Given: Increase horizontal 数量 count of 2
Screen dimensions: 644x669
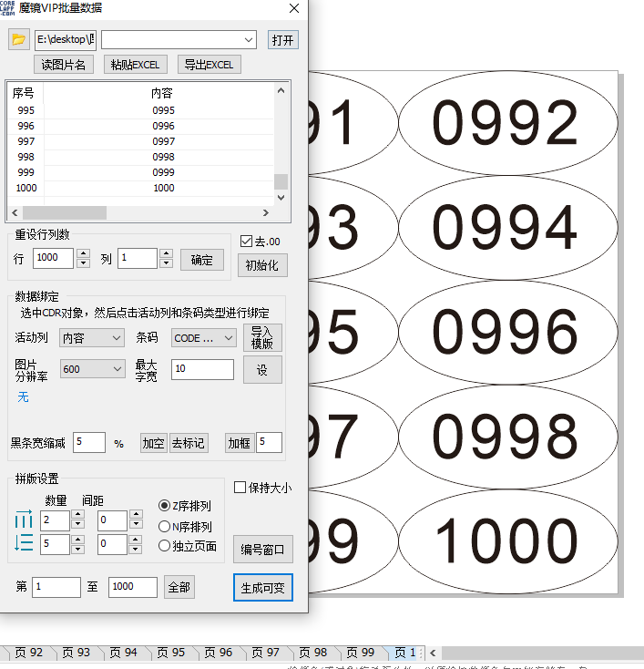Looking at the screenshot, I should point(77,514).
